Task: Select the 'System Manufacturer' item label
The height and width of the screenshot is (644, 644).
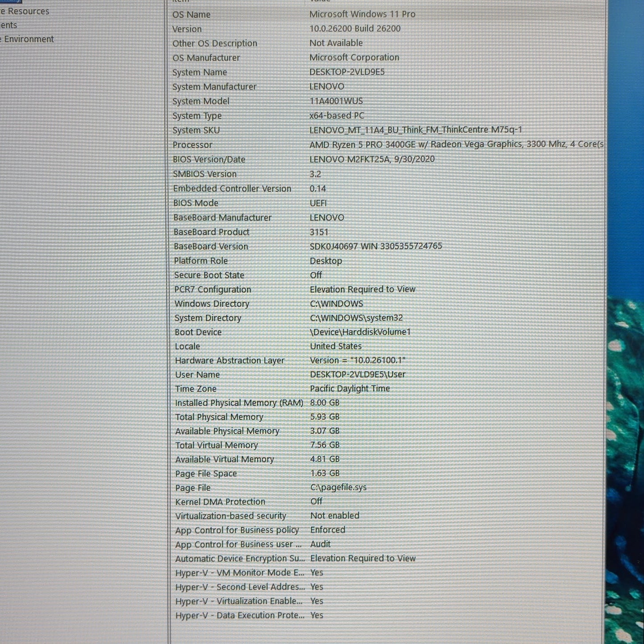Action: tap(215, 87)
